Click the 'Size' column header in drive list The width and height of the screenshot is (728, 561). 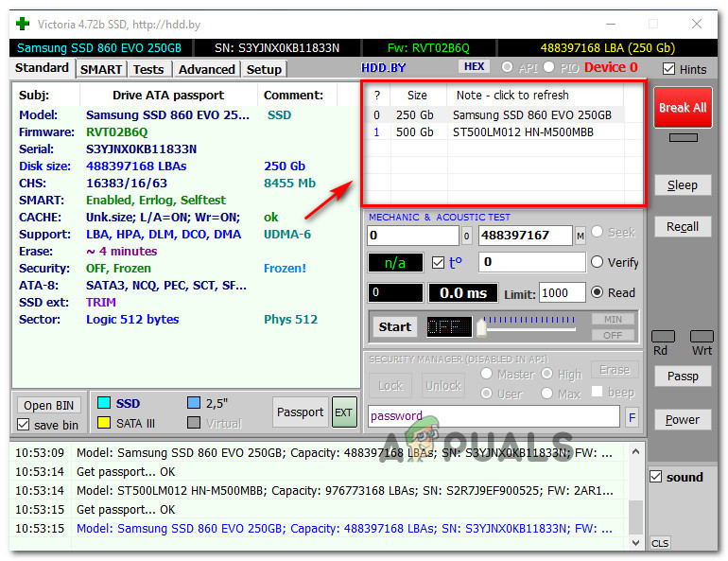(417, 96)
